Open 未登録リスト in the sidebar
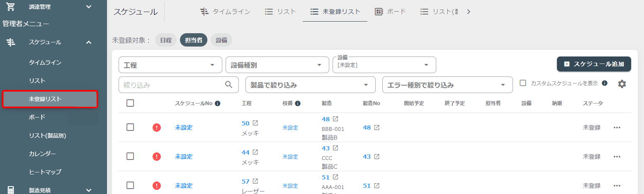The height and width of the screenshot is (194, 644). coord(50,99)
